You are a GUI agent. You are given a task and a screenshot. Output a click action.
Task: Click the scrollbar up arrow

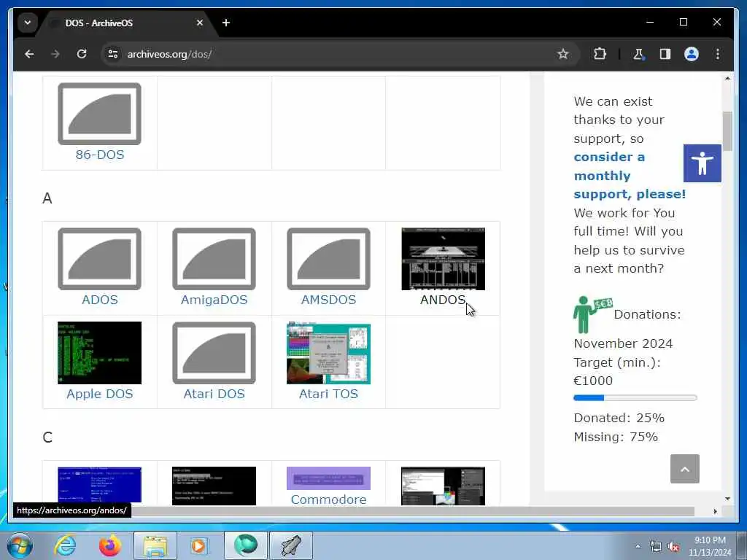727,78
